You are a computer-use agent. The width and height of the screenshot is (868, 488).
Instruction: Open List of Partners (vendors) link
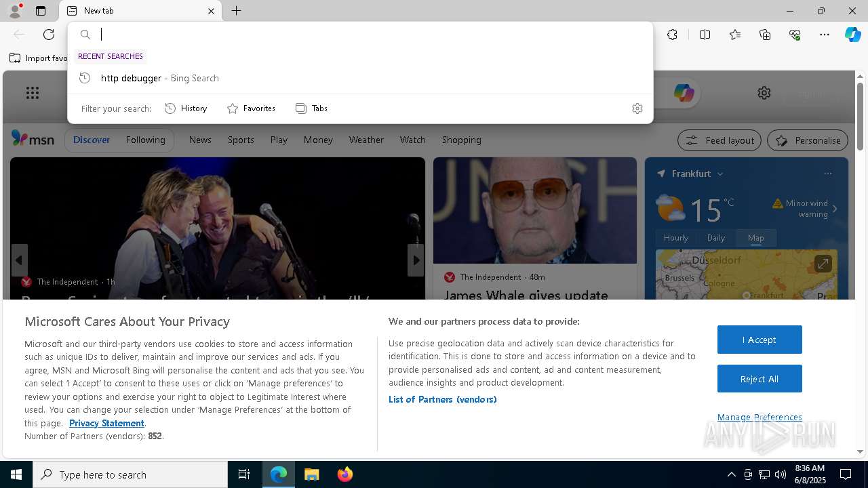(443, 399)
